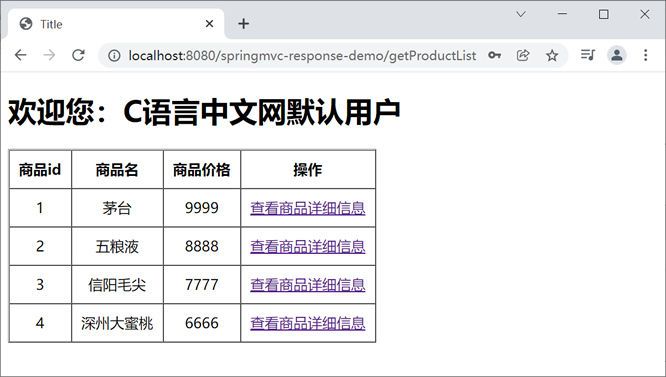Click the 商品价格 column header
Image resolution: width=666 pixels, height=377 pixels.
[202, 170]
